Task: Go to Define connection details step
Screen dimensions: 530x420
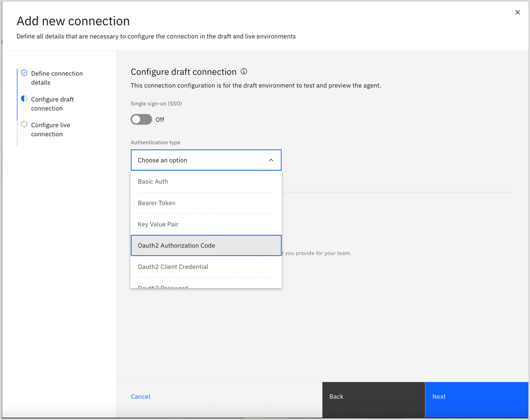Action: 57,78
